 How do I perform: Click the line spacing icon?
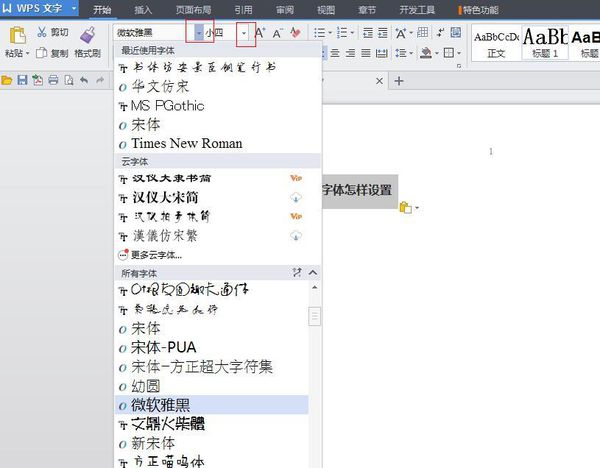400,53
